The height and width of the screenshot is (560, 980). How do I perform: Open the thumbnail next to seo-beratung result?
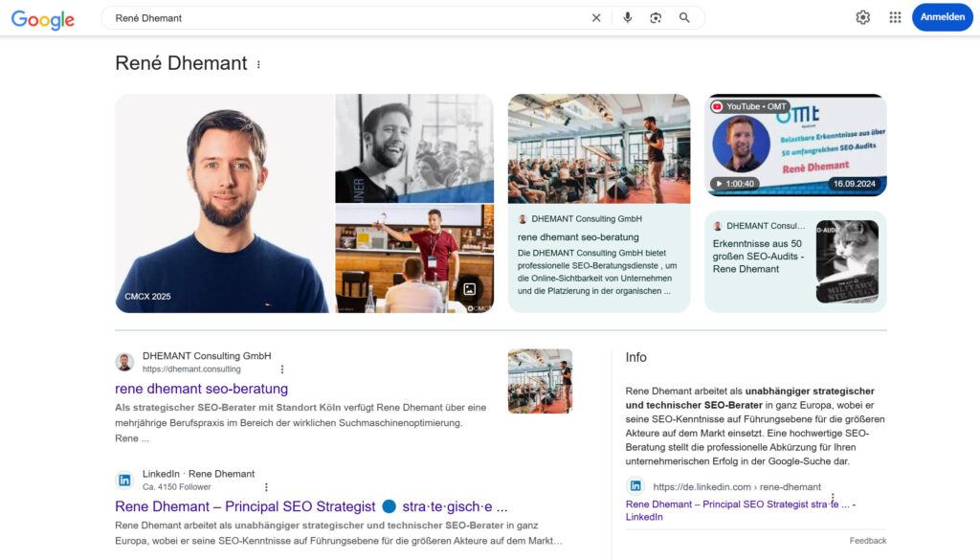click(x=540, y=381)
